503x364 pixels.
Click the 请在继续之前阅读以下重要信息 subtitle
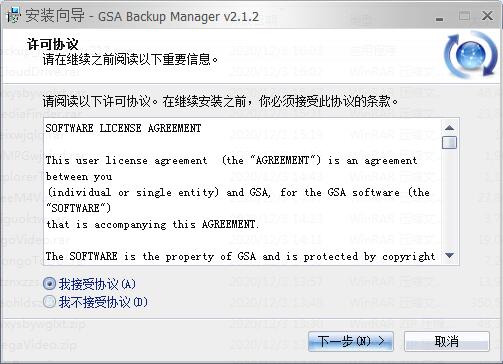pyautogui.click(x=131, y=60)
